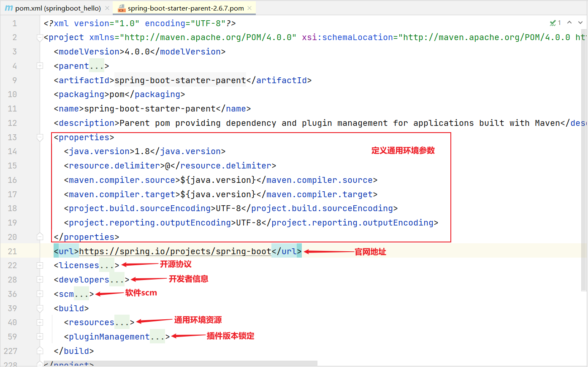Click the horizontal scrollbar under the editor

tap(180, 364)
